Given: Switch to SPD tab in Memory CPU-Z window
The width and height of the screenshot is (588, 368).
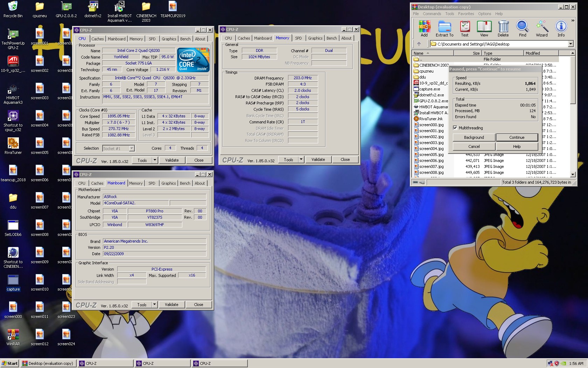Looking at the screenshot, I should tap(298, 38).
